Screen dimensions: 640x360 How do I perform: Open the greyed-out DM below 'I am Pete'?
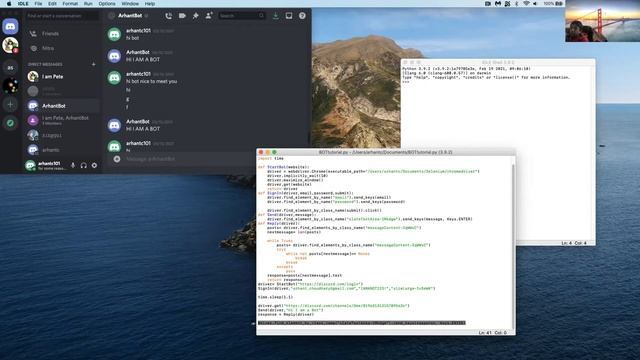coord(61,91)
